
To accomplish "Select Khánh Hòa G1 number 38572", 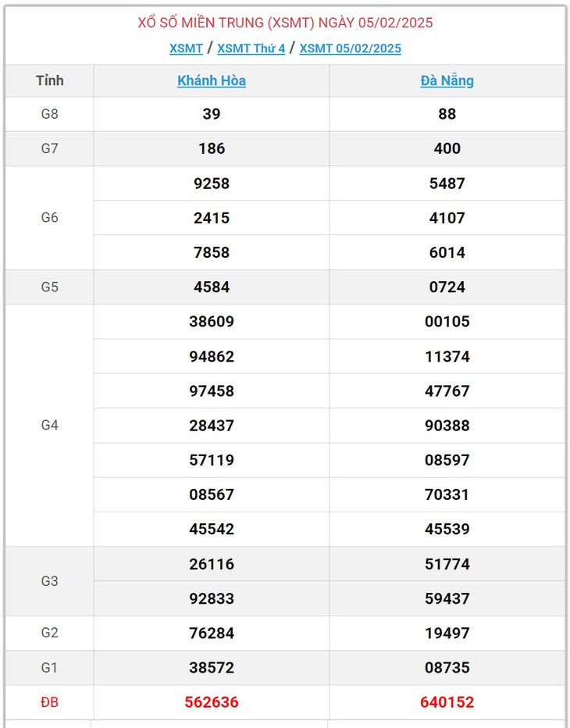I will tap(212, 668).
